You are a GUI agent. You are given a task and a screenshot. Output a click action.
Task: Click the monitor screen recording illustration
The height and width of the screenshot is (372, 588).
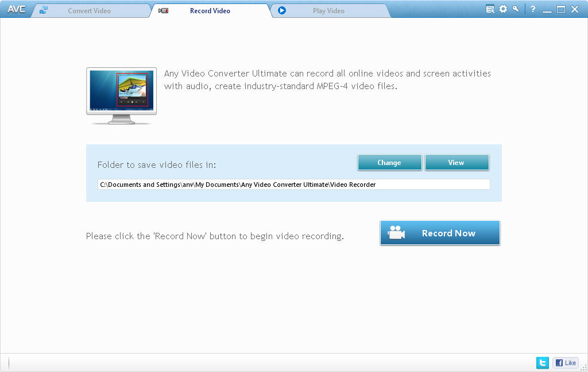tap(122, 96)
